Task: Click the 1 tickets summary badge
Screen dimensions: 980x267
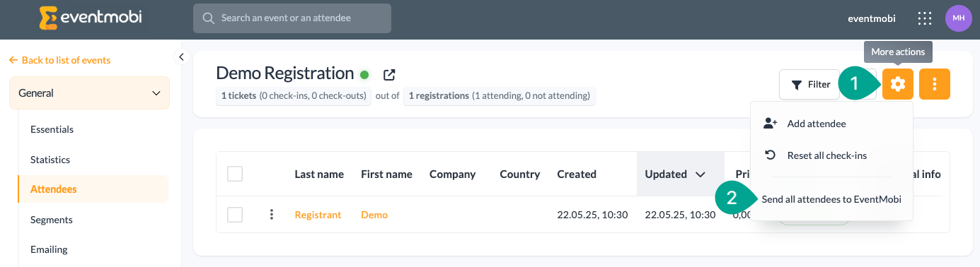Action: coord(294,96)
